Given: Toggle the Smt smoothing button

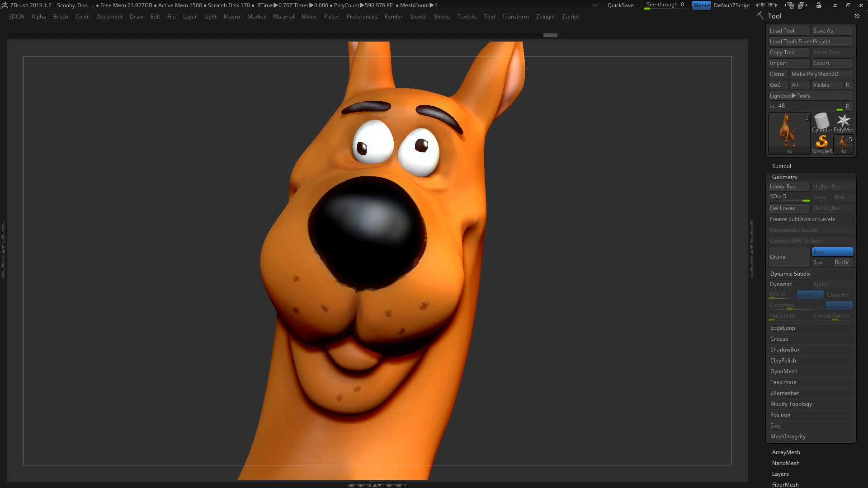Looking at the screenshot, I should coord(832,252).
